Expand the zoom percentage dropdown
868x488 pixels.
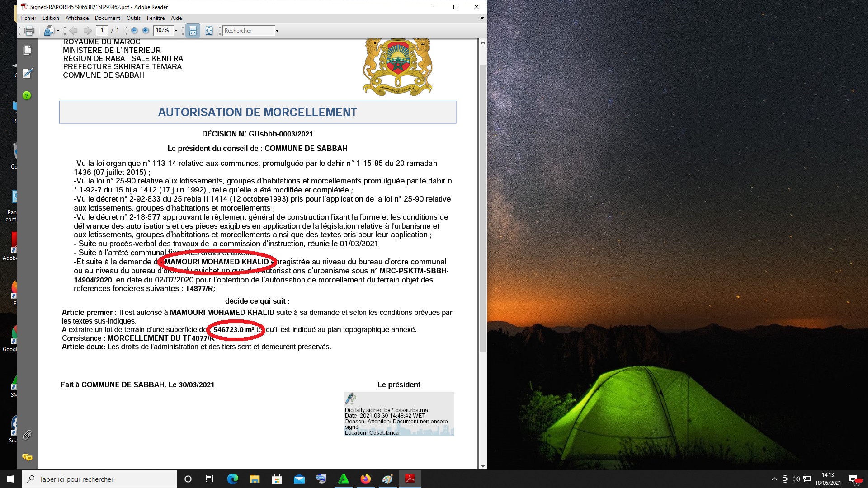click(176, 31)
